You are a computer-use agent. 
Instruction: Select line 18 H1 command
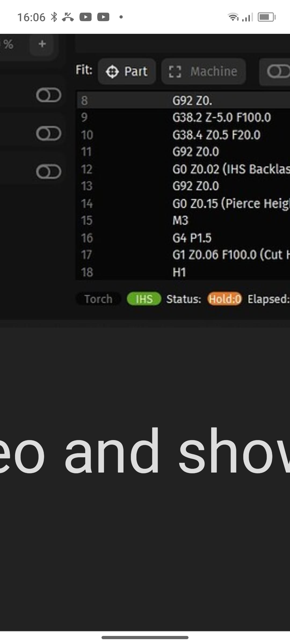click(x=183, y=272)
